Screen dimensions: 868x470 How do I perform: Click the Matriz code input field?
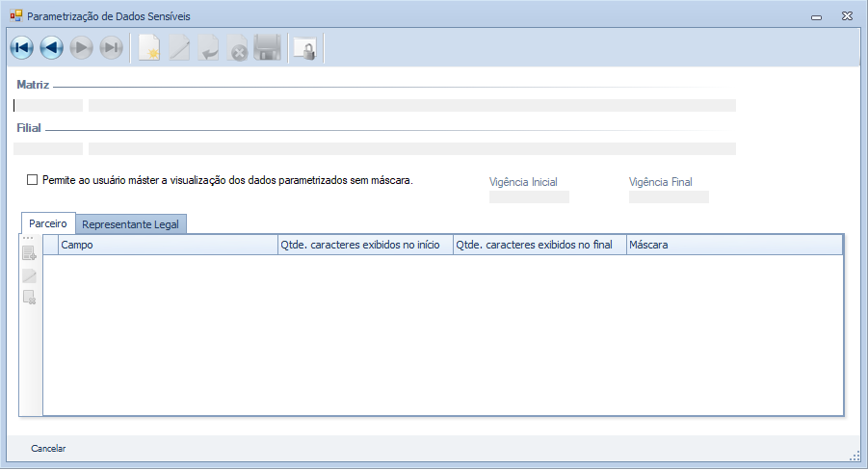[x=48, y=105]
